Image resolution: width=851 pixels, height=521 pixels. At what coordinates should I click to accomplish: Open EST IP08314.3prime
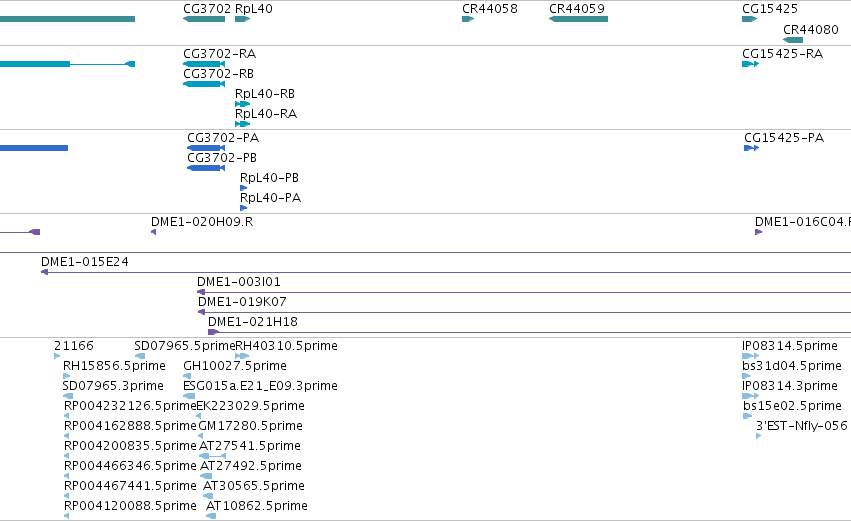(x=751, y=396)
